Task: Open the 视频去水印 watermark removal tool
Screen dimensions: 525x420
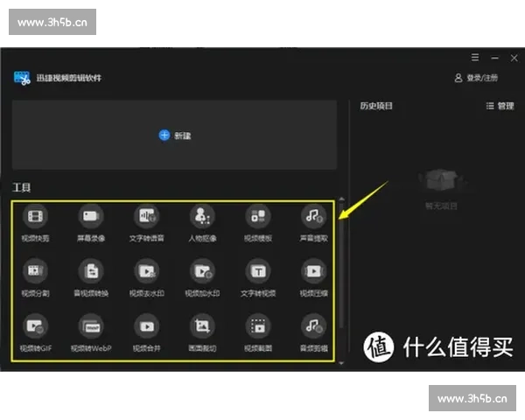Action: tap(147, 278)
